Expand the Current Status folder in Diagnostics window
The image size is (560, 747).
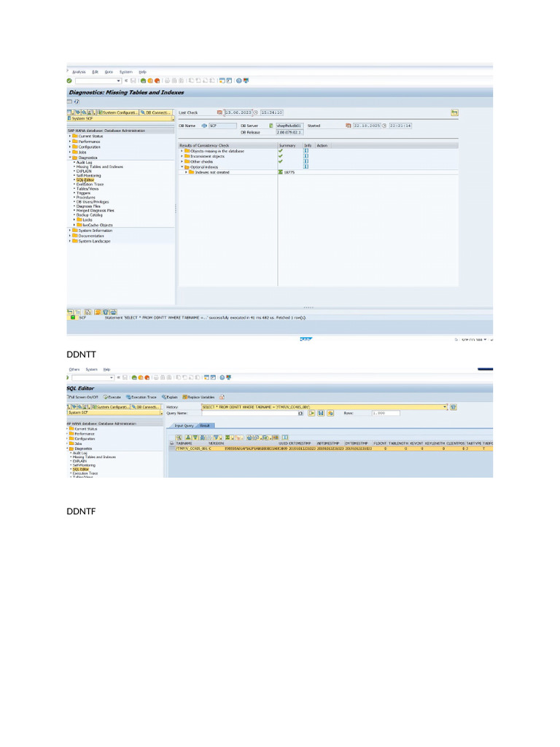coord(70,136)
